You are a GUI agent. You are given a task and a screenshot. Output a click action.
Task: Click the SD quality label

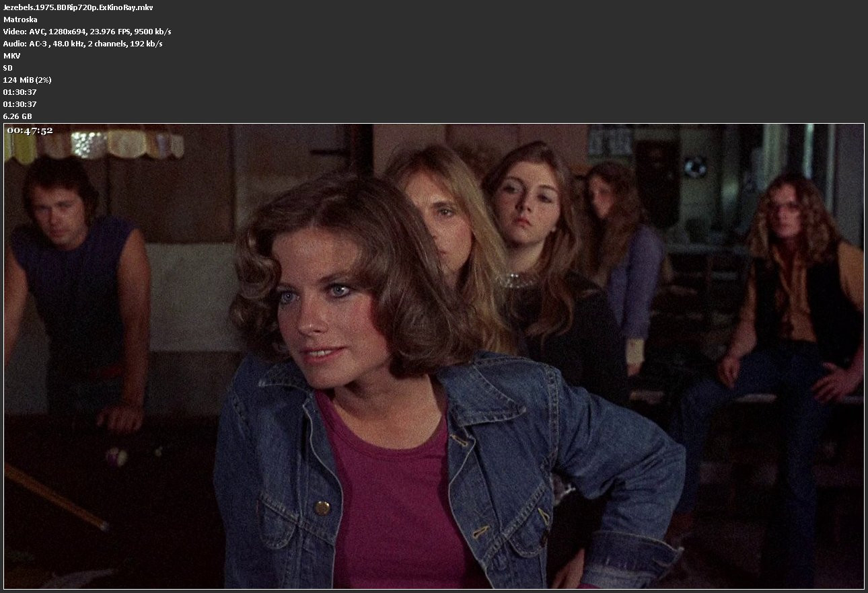[x=8, y=68]
